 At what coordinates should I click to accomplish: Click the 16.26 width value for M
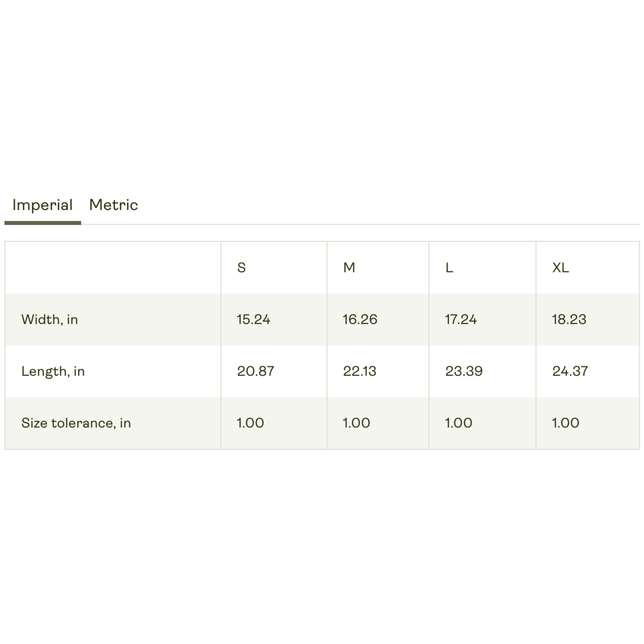360,319
